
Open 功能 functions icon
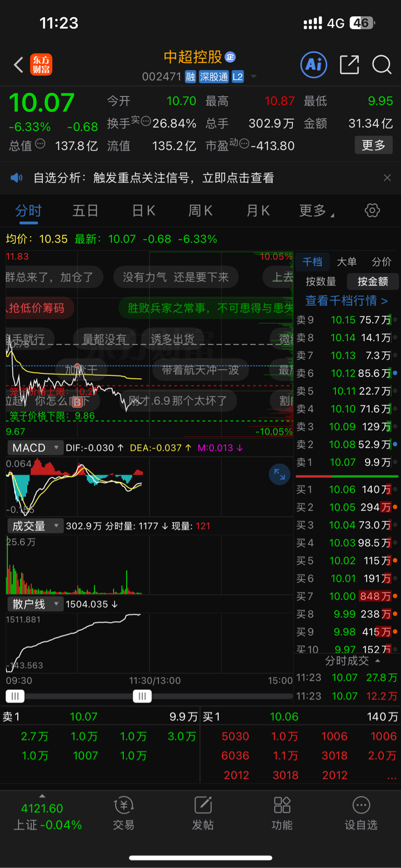(x=282, y=813)
